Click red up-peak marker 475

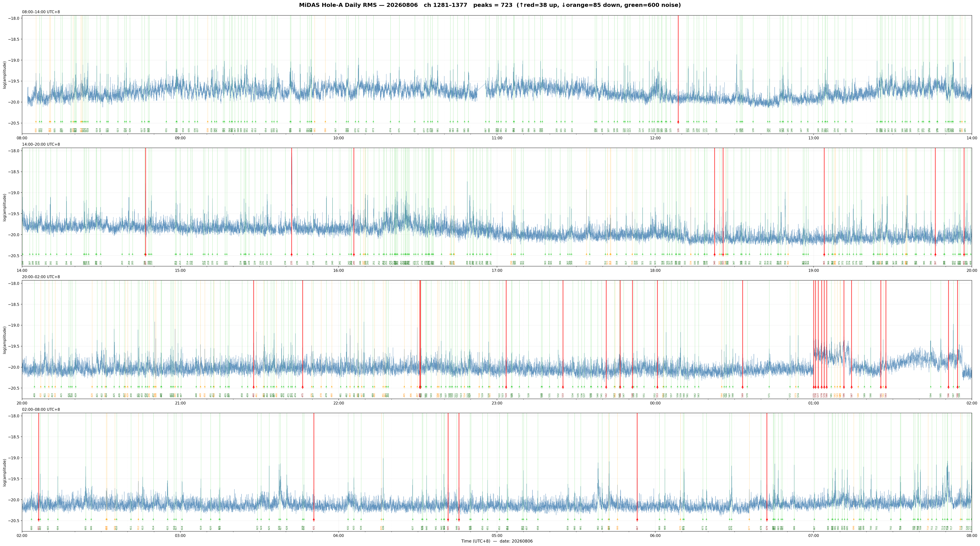point(302,387)
